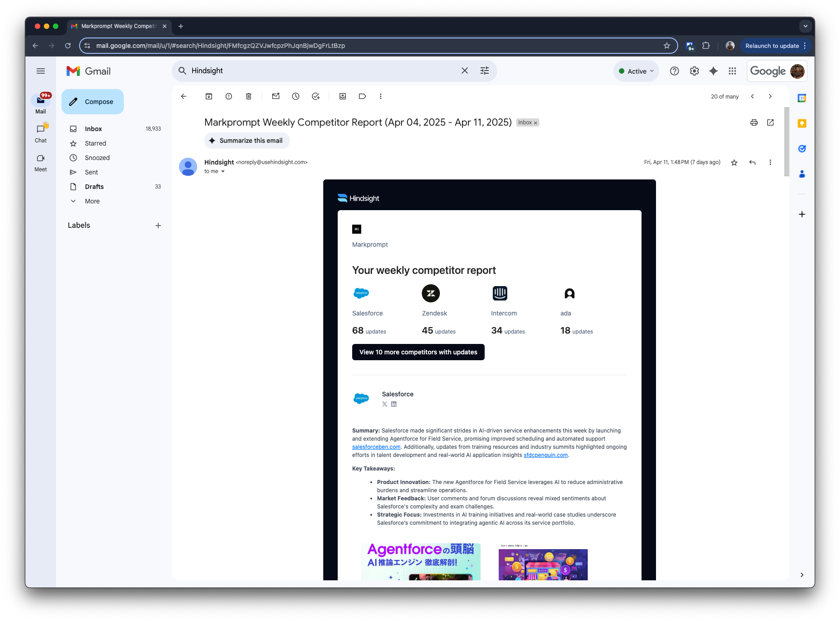Open Gmail settings gear

[x=694, y=71]
